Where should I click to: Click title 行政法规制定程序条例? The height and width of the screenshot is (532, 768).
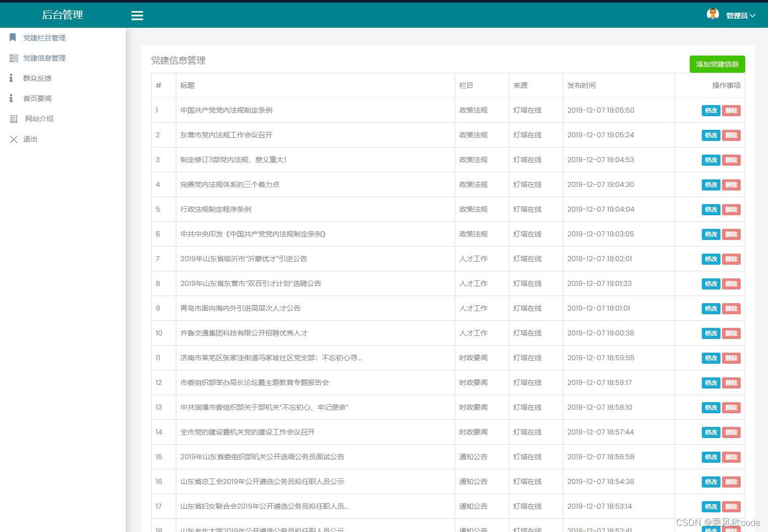click(216, 209)
